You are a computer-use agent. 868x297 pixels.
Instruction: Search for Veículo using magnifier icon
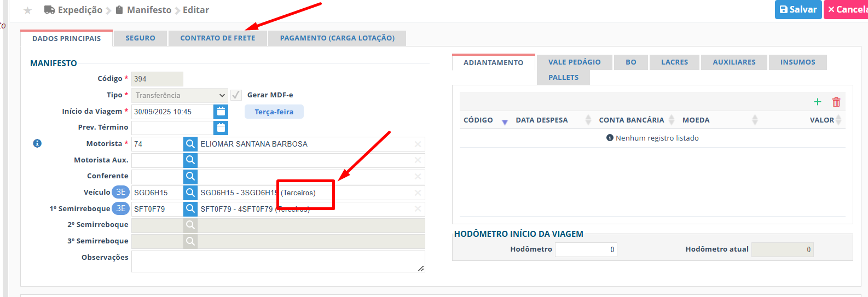click(x=190, y=193)
